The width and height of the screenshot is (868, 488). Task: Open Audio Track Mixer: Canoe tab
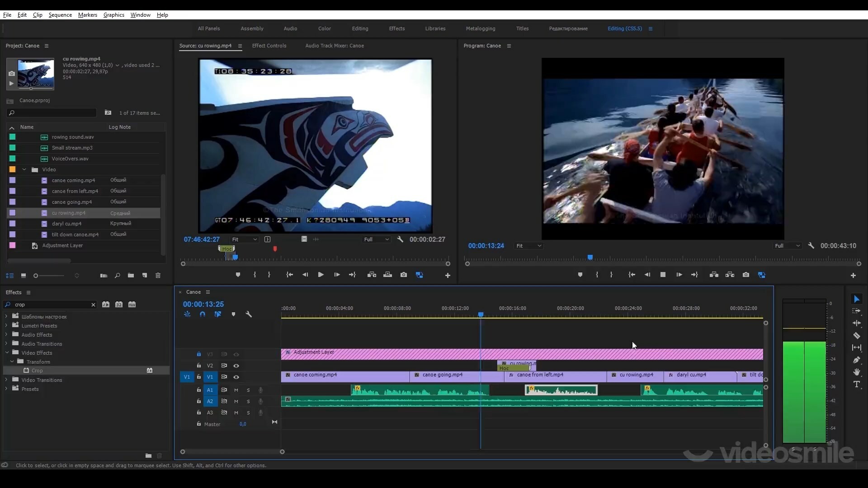point(334,46)
